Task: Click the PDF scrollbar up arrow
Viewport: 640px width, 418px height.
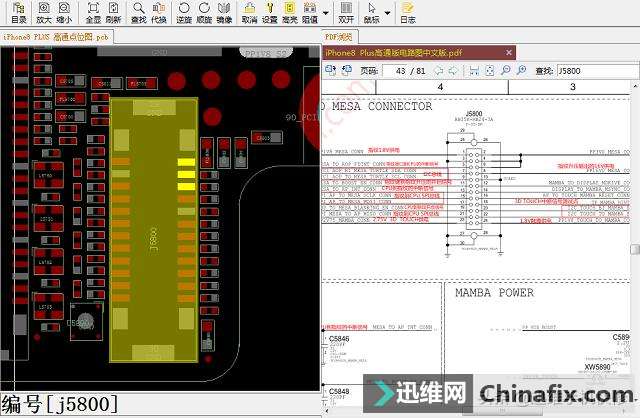Action: click(635, 86)
